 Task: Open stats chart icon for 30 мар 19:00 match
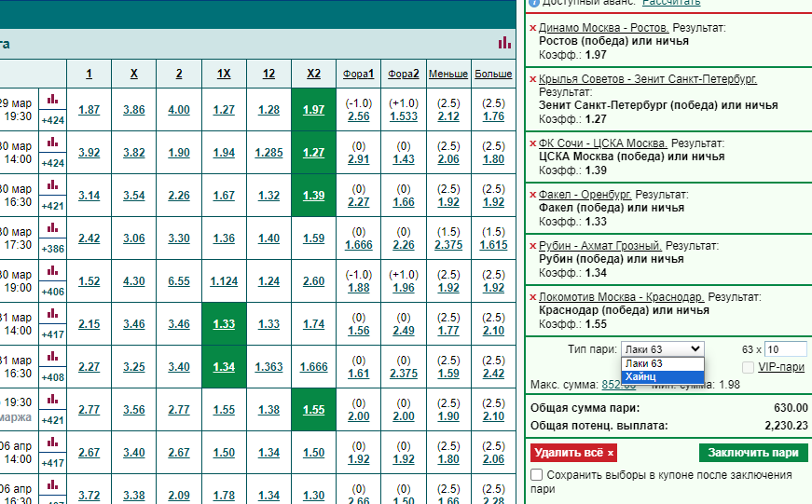click(53, 270)
